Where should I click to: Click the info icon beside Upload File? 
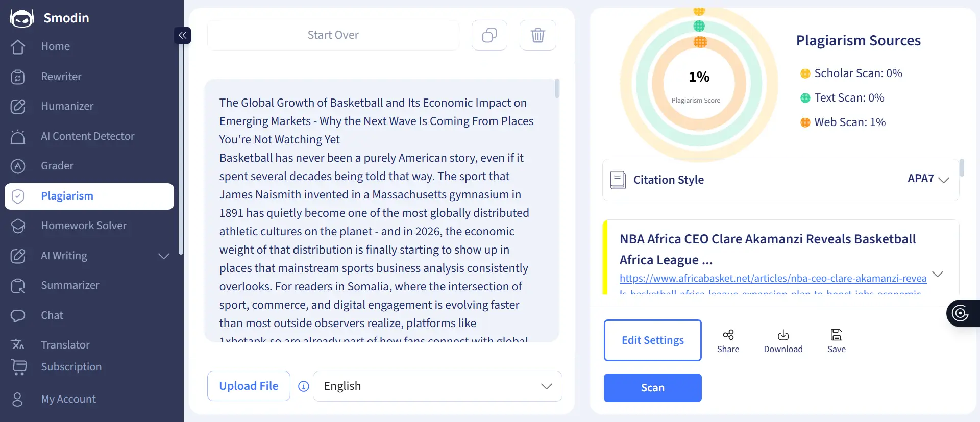[x=304, y=386]
